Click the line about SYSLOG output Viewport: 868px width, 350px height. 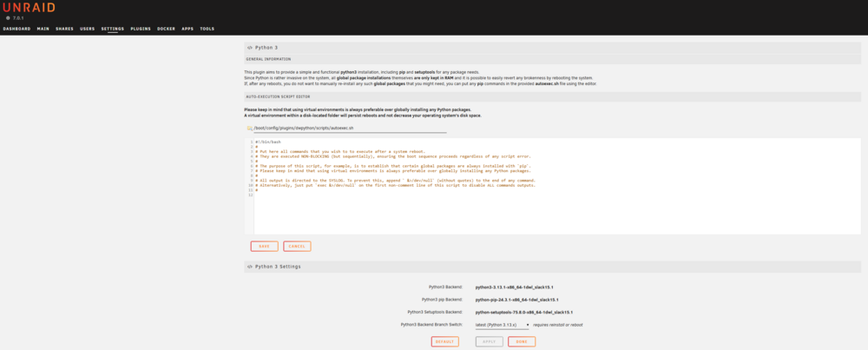[x=395, y=180]
